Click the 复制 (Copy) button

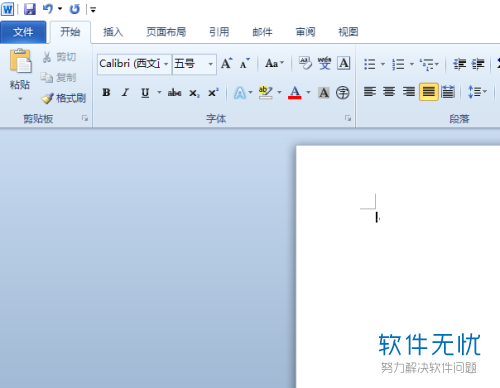pyautogui.click(x=58, y=78)
